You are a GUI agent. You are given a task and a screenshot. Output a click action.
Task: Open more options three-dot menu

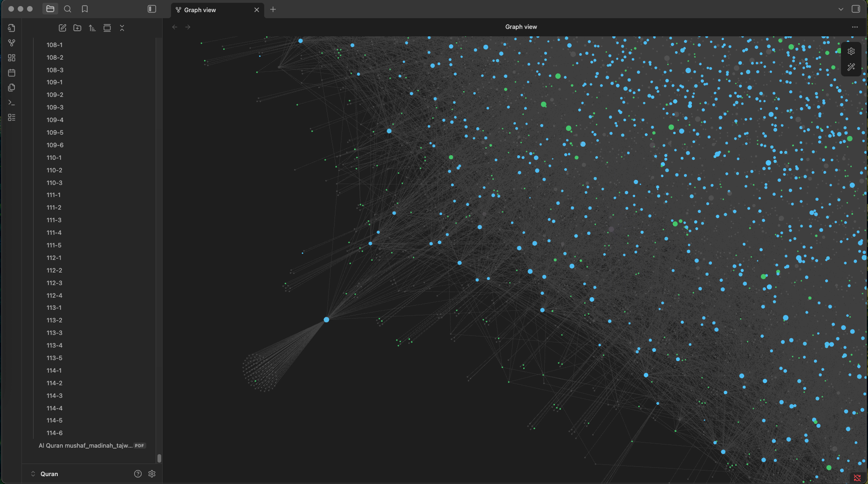pos(855,27)
